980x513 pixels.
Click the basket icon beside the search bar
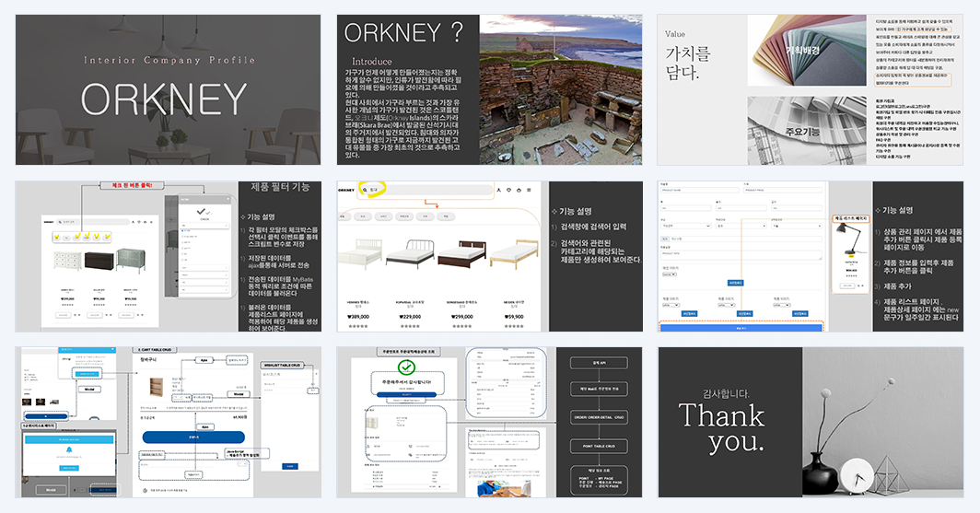(519, 190)
